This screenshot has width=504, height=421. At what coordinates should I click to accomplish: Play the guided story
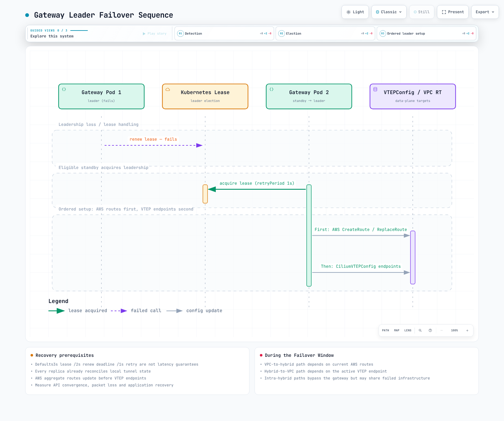click(x=155, y=34)
